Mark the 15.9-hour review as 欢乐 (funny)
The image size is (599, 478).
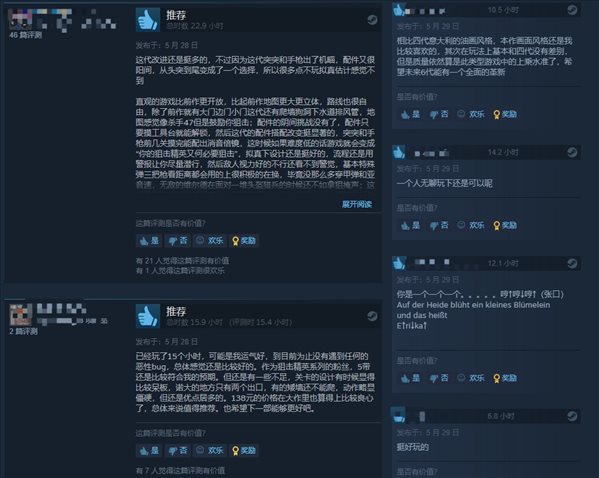point(210,450)
